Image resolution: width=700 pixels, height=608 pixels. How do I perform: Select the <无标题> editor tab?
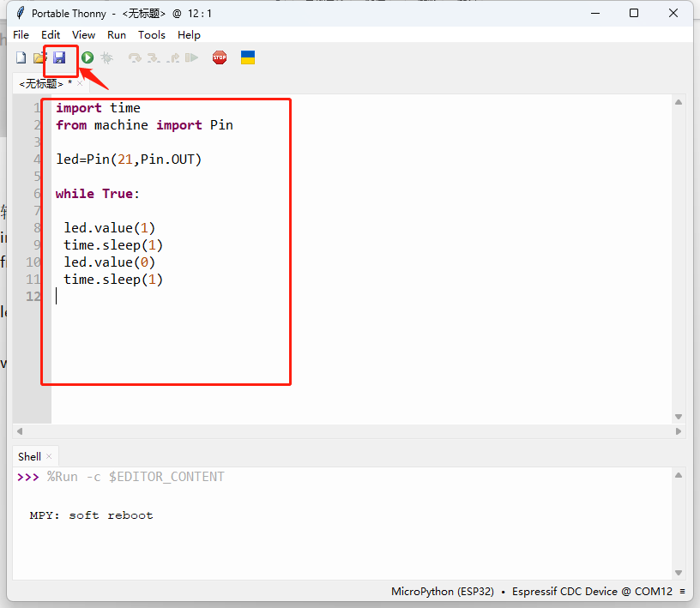coord(41,83)
